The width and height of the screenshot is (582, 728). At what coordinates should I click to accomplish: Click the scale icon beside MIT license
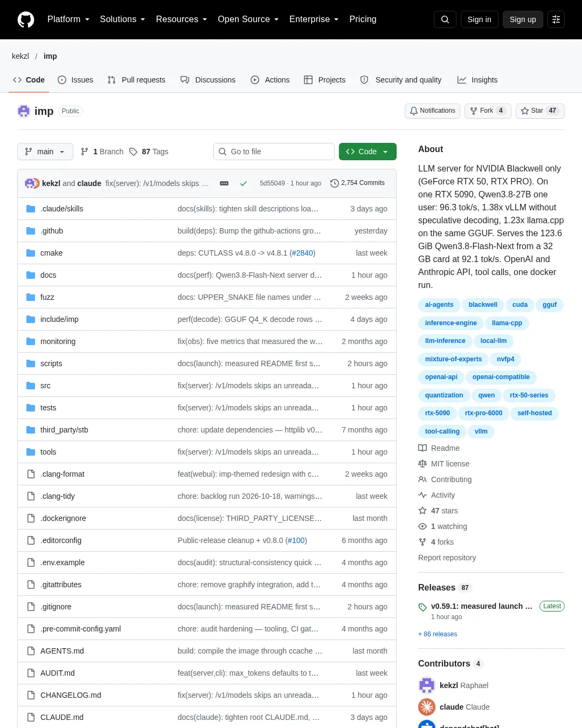pyautogui.click(x=422, y=464)
